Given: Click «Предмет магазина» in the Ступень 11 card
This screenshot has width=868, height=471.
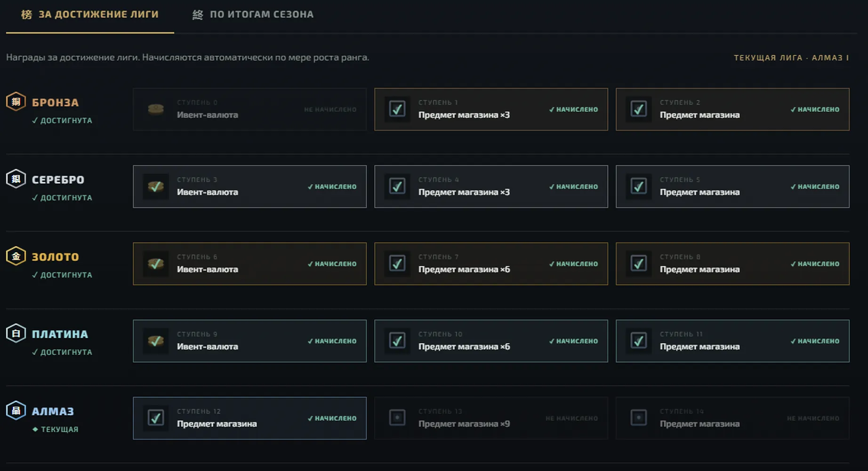Looking at the screenshot, I should 699,347.
